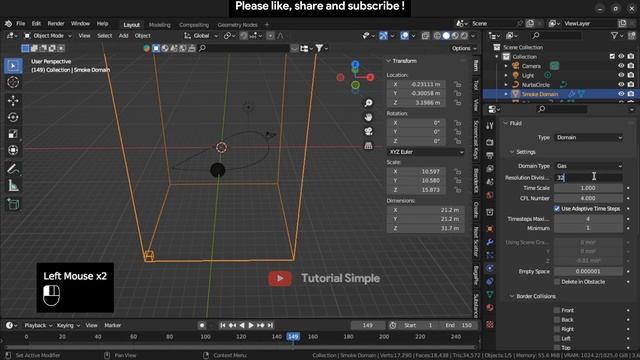
Task: Click the Location X value field
Action: pyautogui.click(x=419, y=84)
